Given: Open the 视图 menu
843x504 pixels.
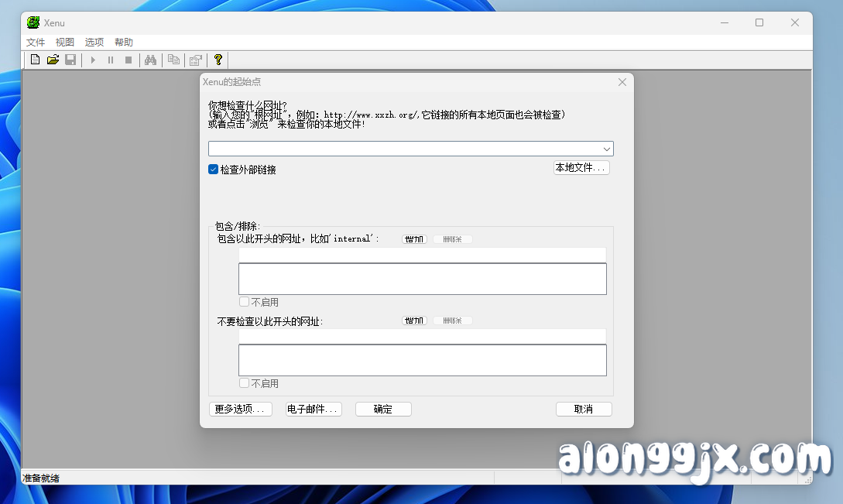Looking at the screenshot, I should (x=64, y=42).
